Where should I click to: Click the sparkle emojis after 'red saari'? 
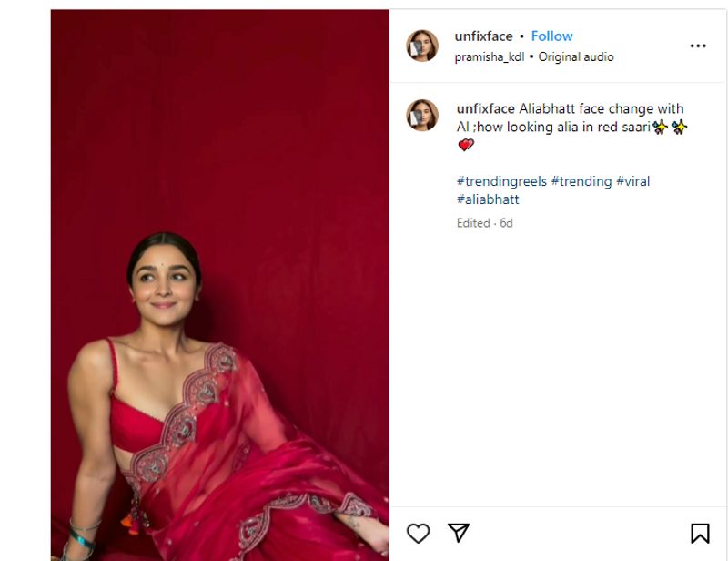click(669, 127)
